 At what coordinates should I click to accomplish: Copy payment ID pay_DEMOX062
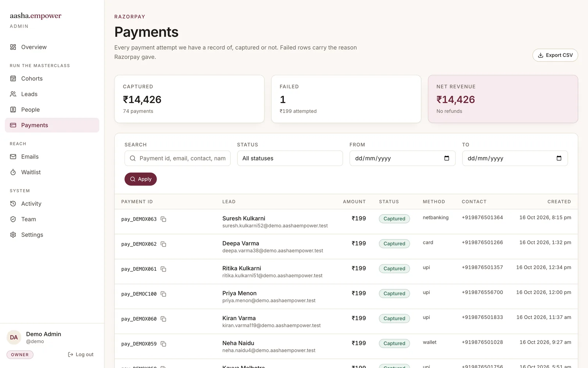coord(164,244)
